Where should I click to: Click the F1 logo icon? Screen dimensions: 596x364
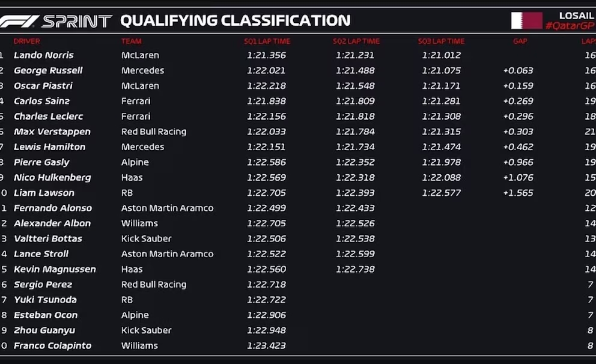(19, 21)
